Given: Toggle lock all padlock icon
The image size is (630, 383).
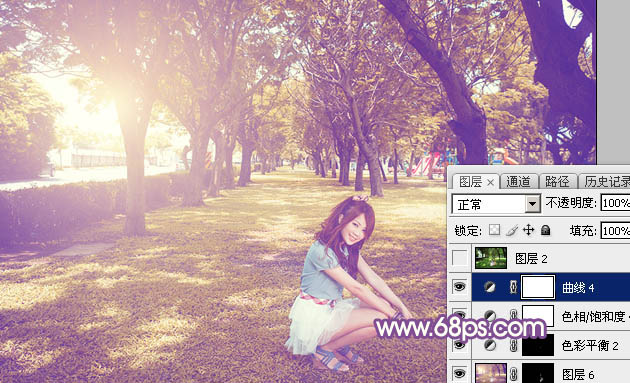Looking at the screenshot, I should pyautogui.click(x=545, y=230).
